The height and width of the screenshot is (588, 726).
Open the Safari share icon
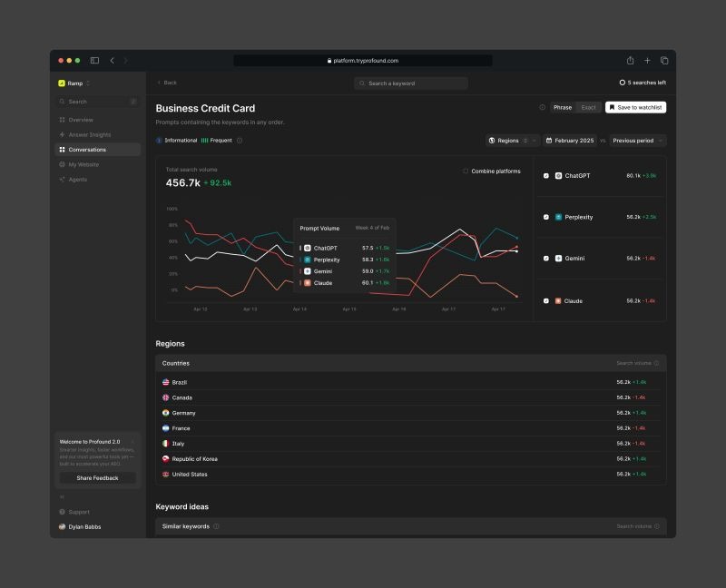coord(630,60)
